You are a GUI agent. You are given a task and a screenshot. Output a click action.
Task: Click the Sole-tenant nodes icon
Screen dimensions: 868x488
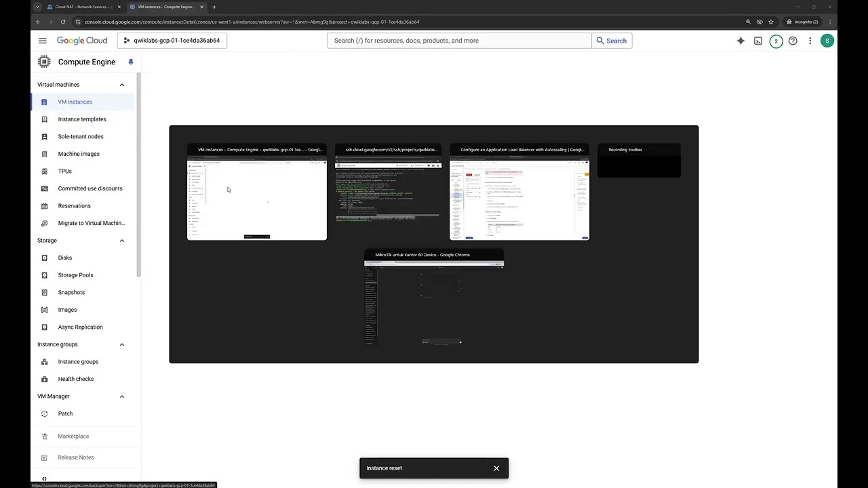(x=45, y=136)
